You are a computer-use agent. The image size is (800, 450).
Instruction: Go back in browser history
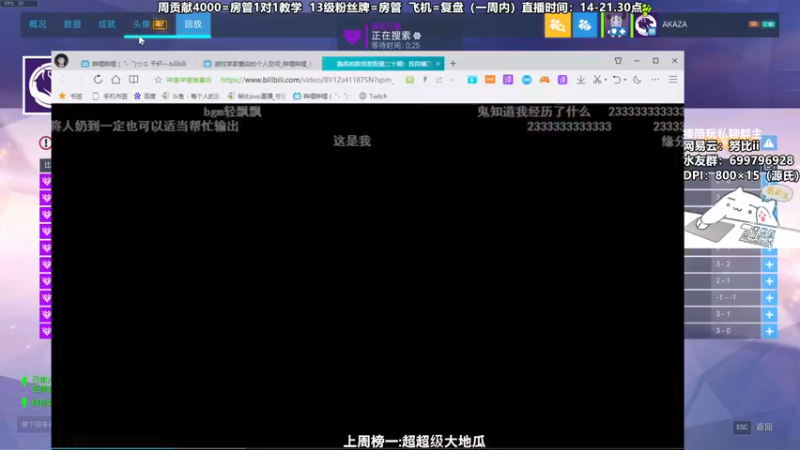[x=63, y=80]
